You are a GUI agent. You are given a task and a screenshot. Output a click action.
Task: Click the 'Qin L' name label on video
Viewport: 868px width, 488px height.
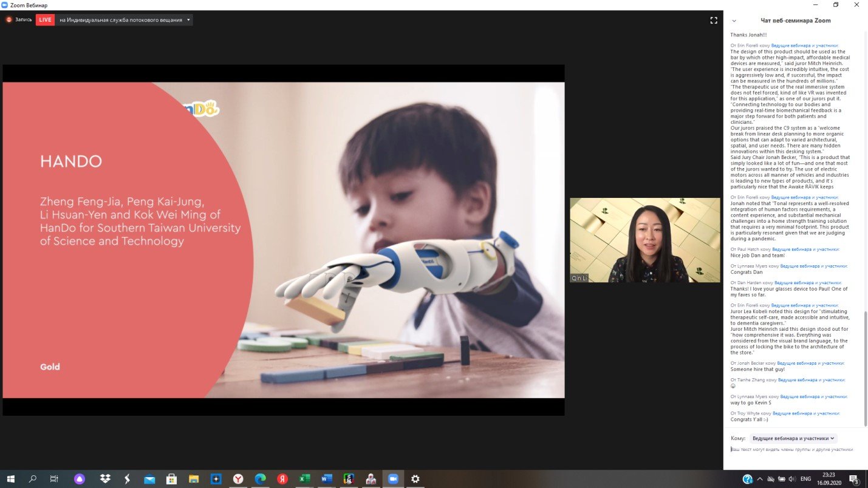click(x=579, y=278)
